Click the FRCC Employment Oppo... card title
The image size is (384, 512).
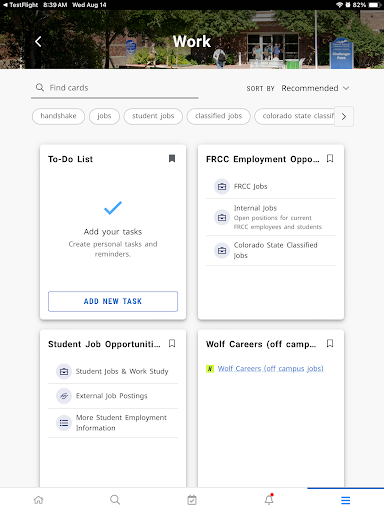(x=263, y=159)
